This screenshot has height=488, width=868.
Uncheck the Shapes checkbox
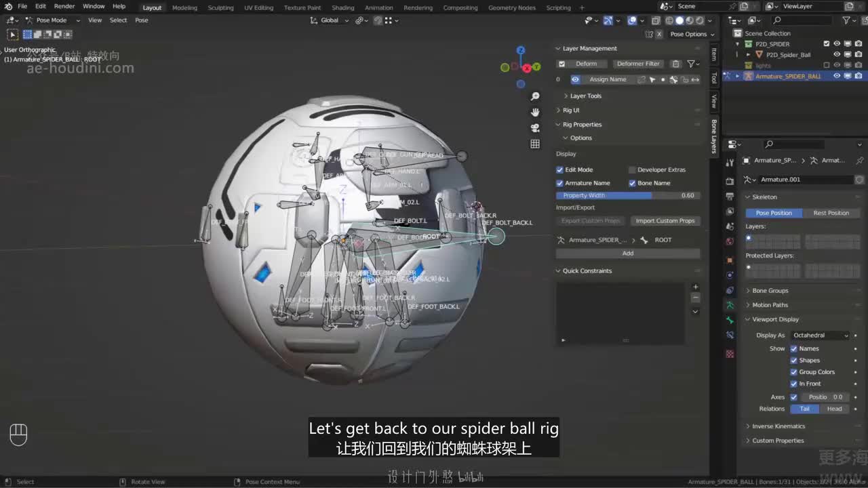(x=793, y=360)
